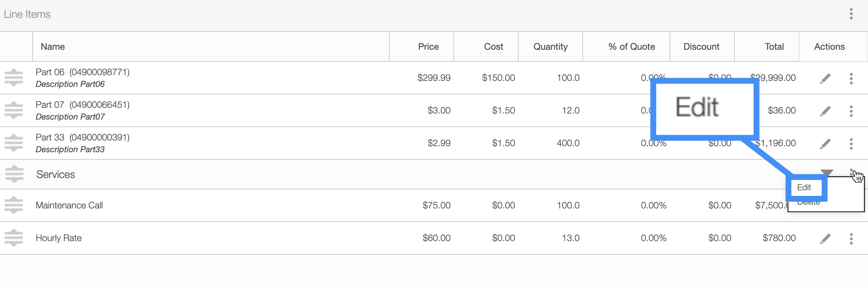Grab the drag handle for Part 06
Image resolution: width=868 pixels, height=287 pixels.
(14, 78)
